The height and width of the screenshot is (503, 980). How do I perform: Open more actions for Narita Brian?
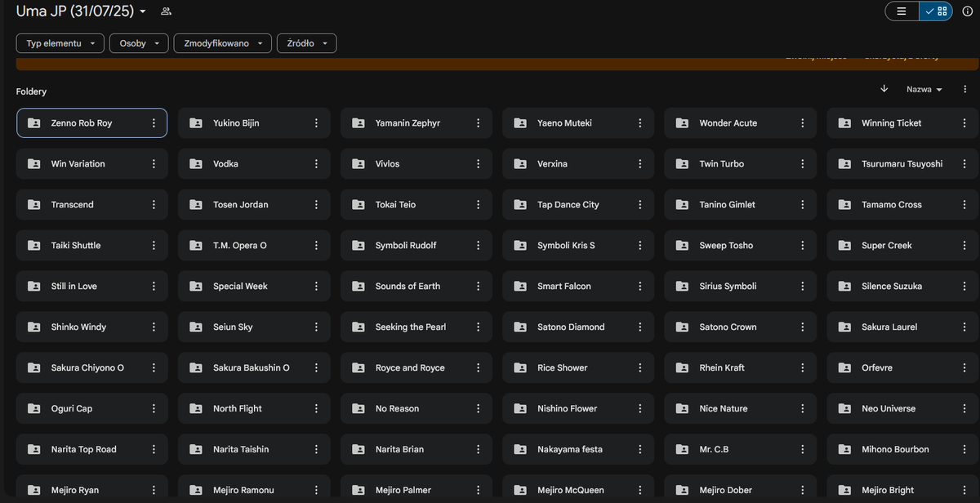tap(478, 450)
